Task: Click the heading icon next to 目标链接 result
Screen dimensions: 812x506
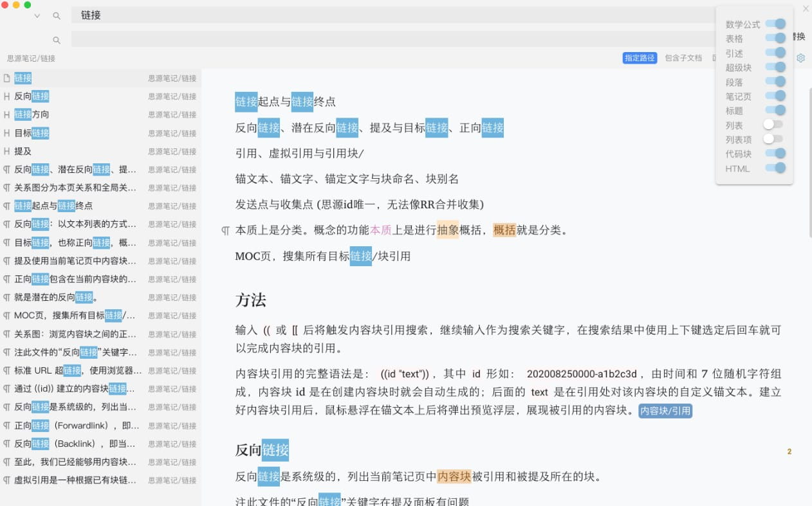Action: [6, 133]
